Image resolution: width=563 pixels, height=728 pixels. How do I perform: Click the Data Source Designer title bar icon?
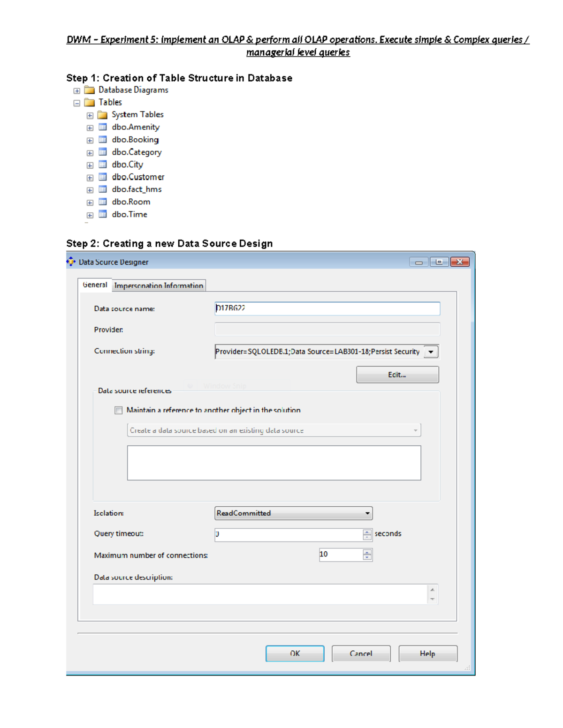click(71, 262)
